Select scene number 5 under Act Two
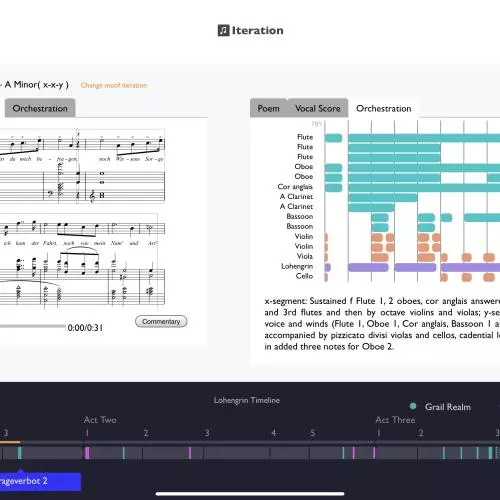The height and width of the screenshot is (500, 500). click(x=313, y=433)
